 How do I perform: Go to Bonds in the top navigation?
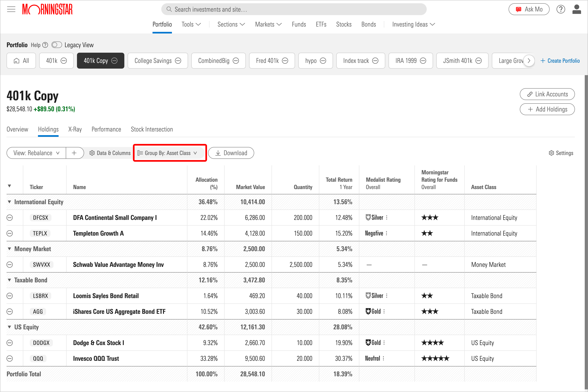[369, 24]
